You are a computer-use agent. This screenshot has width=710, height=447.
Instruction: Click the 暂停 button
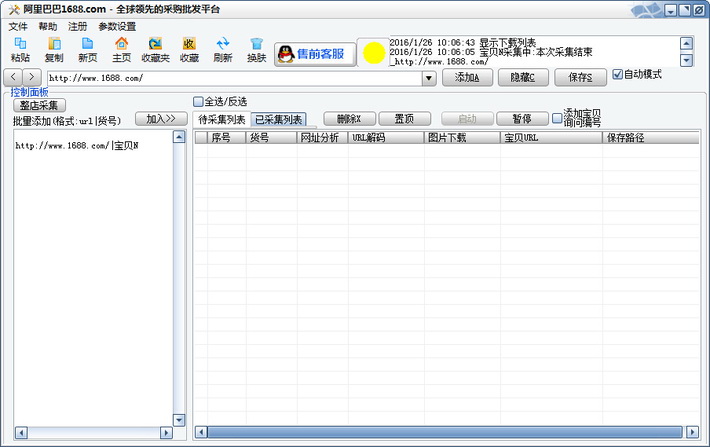[x=522, y=119]
